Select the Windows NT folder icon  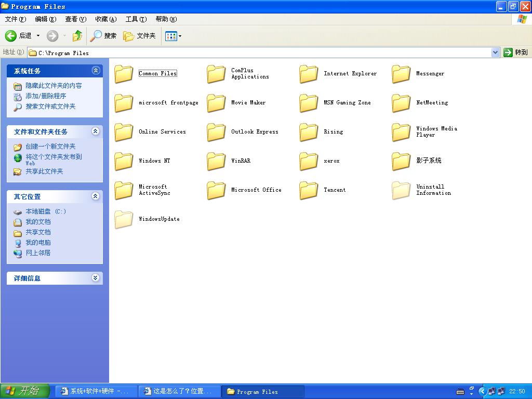[x=124, y=161]
